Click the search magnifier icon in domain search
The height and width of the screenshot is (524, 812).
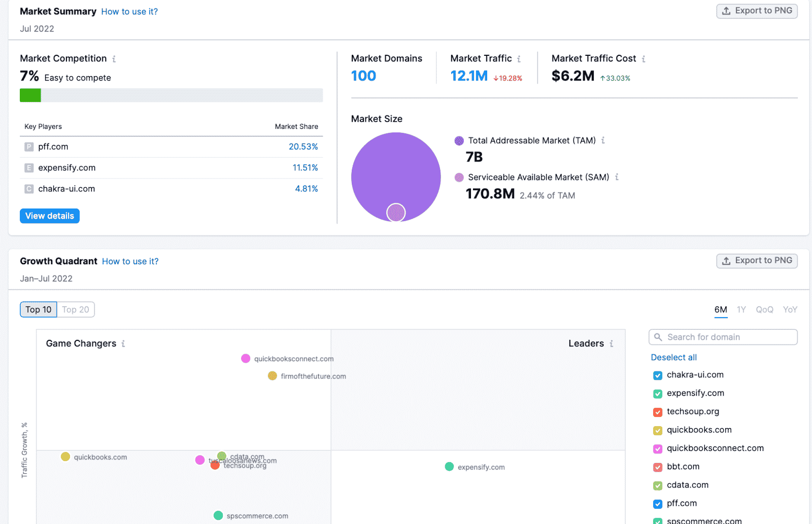tap(658, 337)
